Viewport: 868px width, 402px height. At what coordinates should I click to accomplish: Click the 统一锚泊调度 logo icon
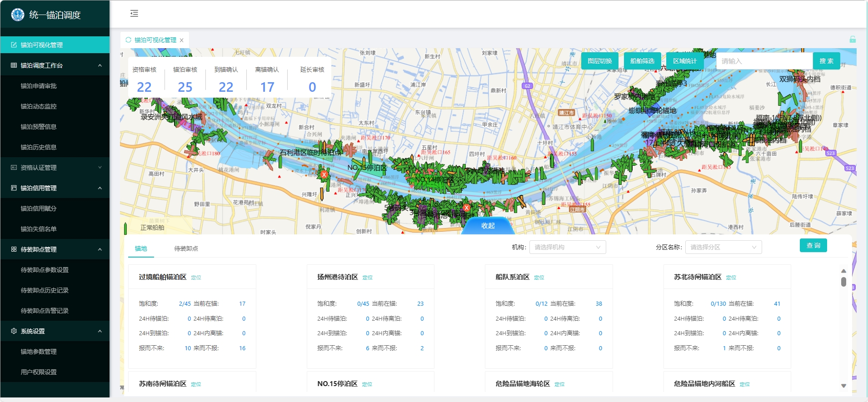point(17,15)
